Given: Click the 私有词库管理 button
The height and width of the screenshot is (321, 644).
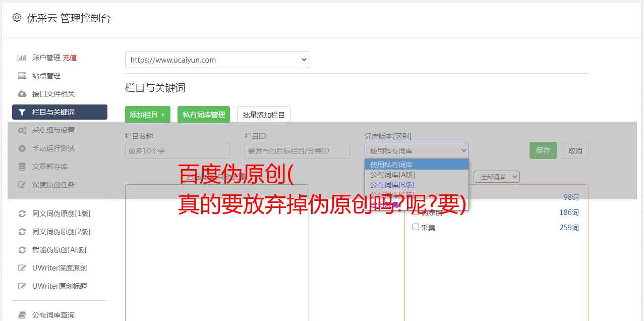Looking at the screenshot, I should point(204,115).
